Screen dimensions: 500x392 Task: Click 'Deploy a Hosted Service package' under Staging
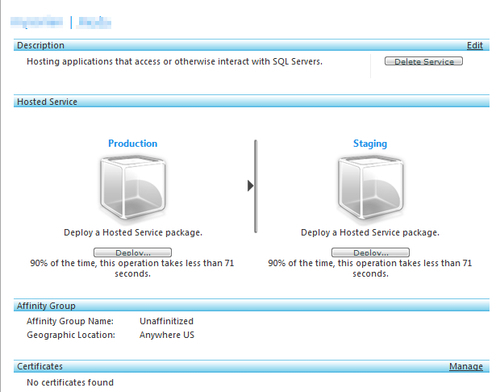click(x=370, y=232)
